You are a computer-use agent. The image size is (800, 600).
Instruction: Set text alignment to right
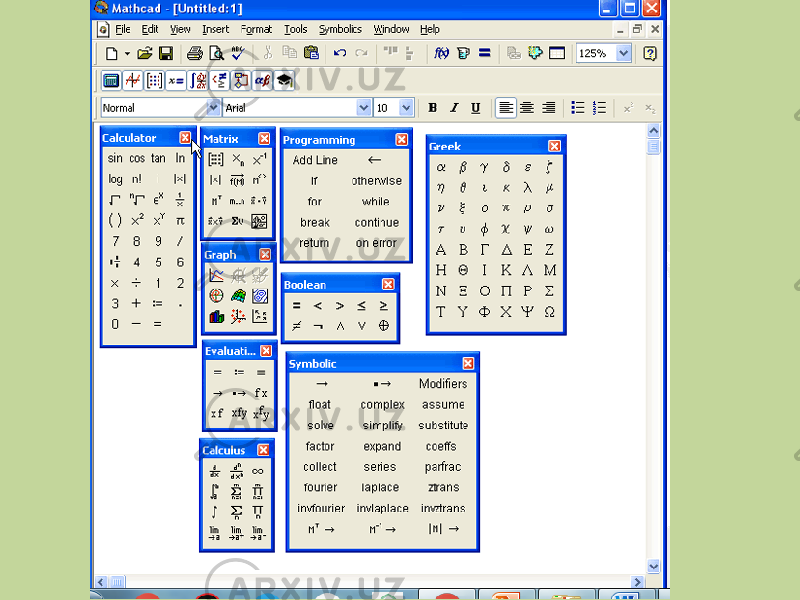tap(548, 108)
